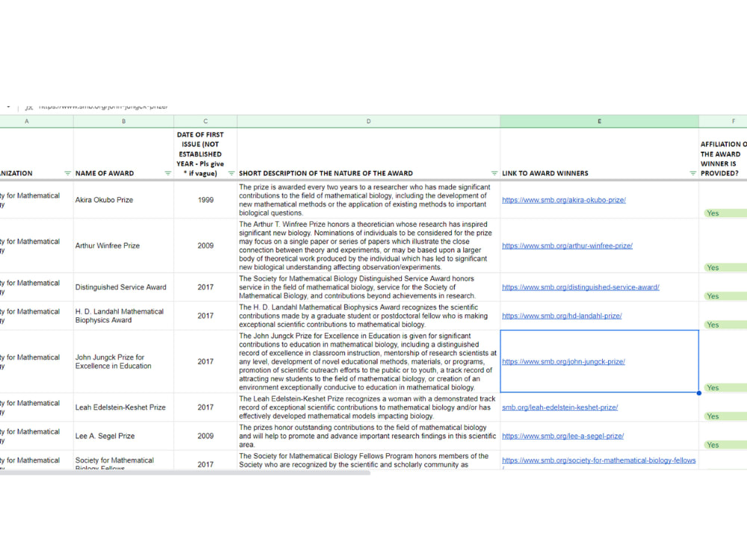747x560 pixels.
Task: Open Yes dropdown in Lee A. Segel row
Action: pyautogui.click(x=725, y=445)
